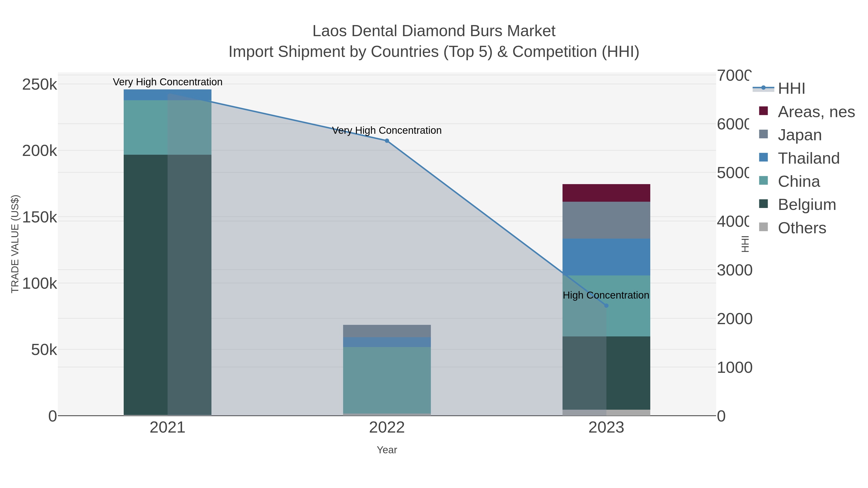Toggle the HHI line legend entry

point(779,89)
